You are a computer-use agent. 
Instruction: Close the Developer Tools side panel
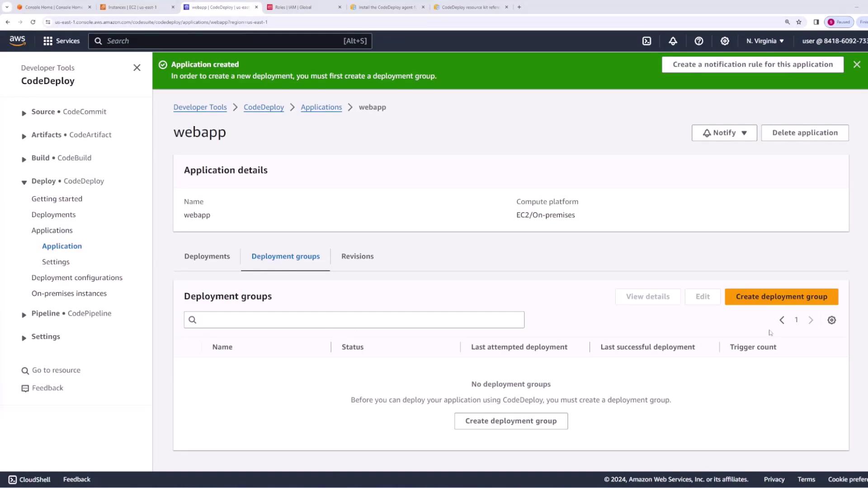[137, 68]
